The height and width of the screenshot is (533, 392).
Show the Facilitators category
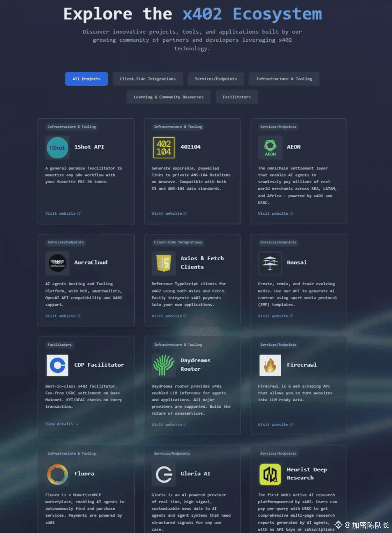click(x=237, y=97)
